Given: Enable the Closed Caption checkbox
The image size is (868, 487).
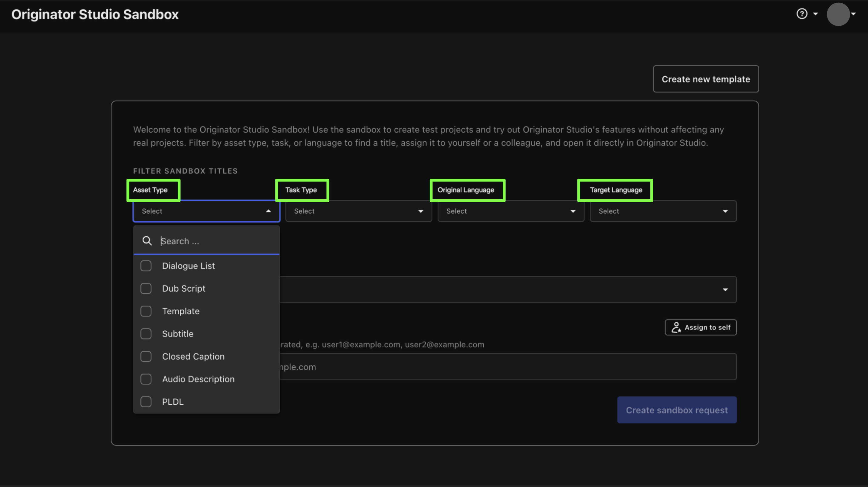Looking at the screenshot, I should pyautogui.click(x=146, y=356).
